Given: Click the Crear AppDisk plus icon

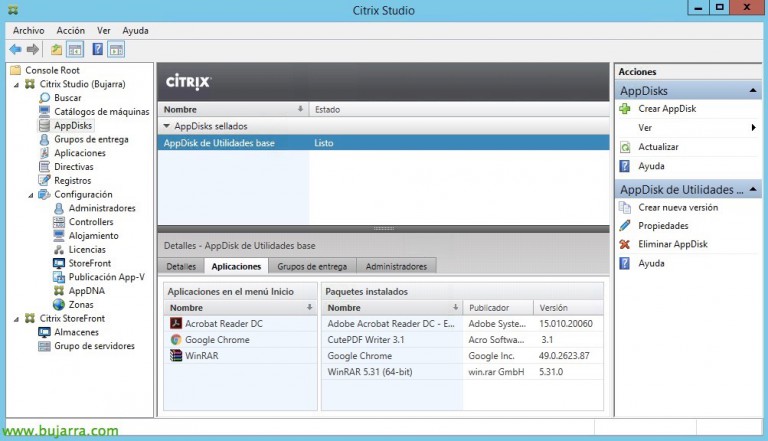Looking at the screenshot, I should tap(625, 109).
